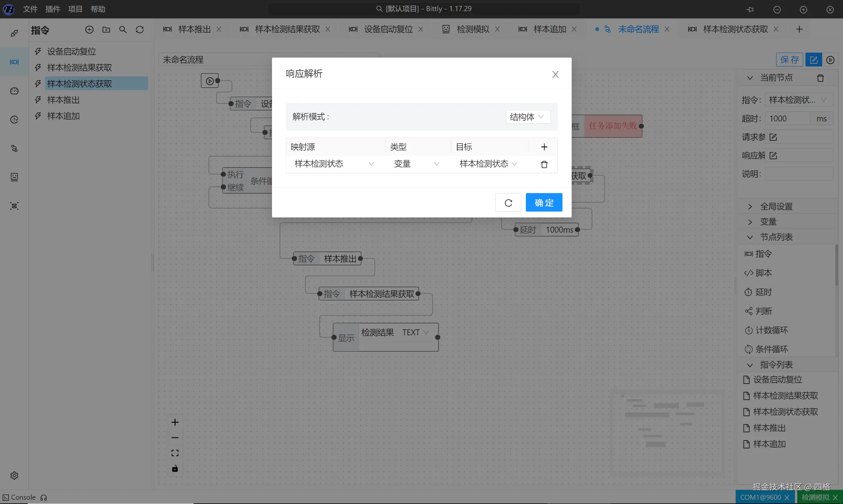Click the reset refresh button in the dialog
This screenshot has height=504, width=843.
coord(508,203)
